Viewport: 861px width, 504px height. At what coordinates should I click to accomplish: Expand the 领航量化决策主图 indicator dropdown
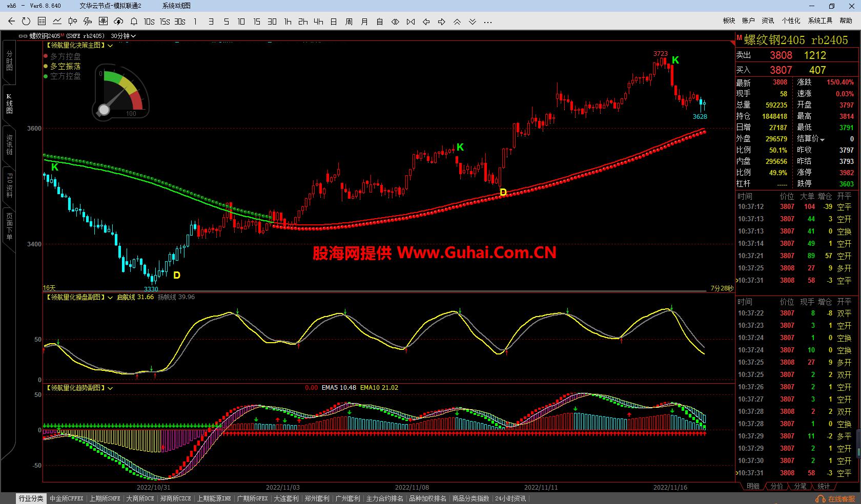(x=110, y=46)
